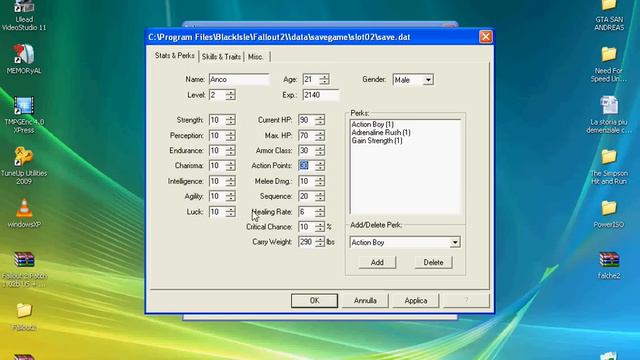Open the MEMORyAL desktop shortcut
640x360 pixels.
click(24, 59)
